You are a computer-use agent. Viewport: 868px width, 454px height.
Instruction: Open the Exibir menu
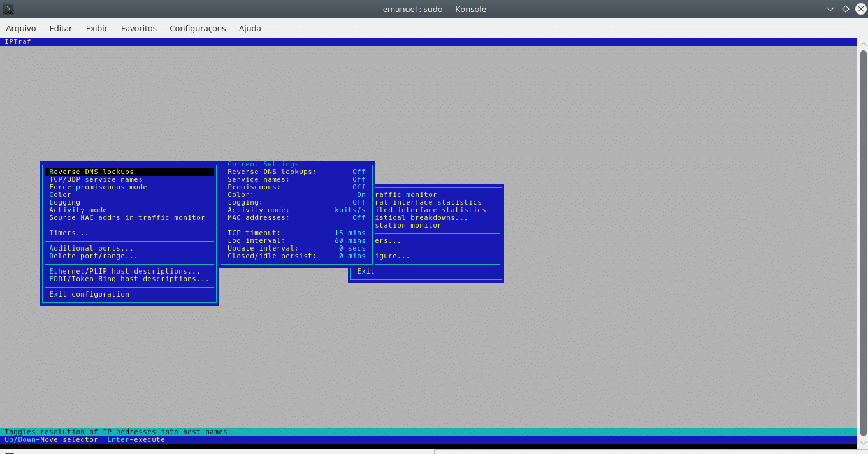pos(97,28)
